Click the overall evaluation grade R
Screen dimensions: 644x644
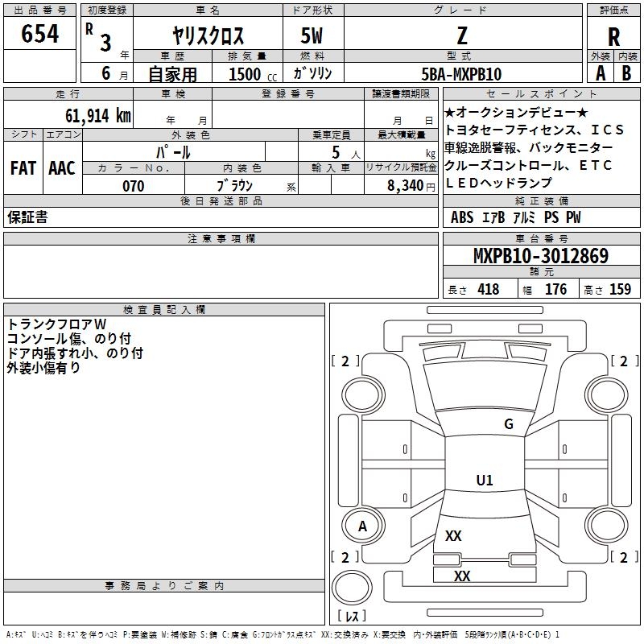pyautogui.click(x=613, y=37)
